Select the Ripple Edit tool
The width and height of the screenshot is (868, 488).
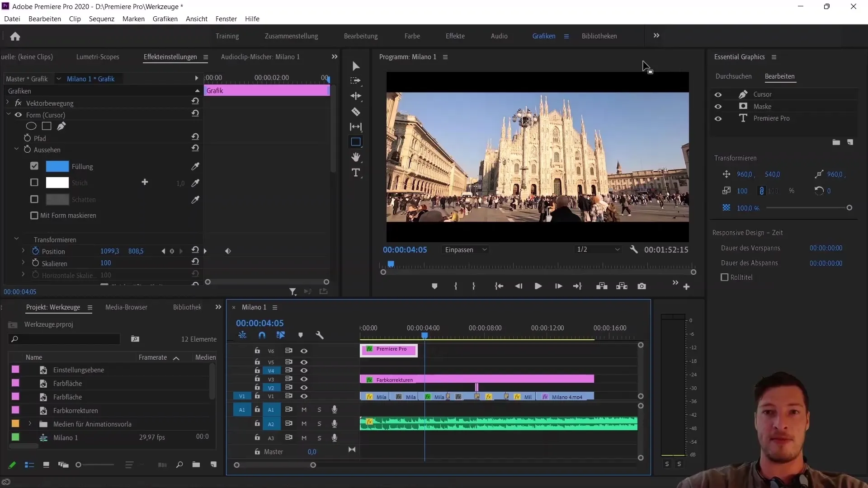(356, 96)
